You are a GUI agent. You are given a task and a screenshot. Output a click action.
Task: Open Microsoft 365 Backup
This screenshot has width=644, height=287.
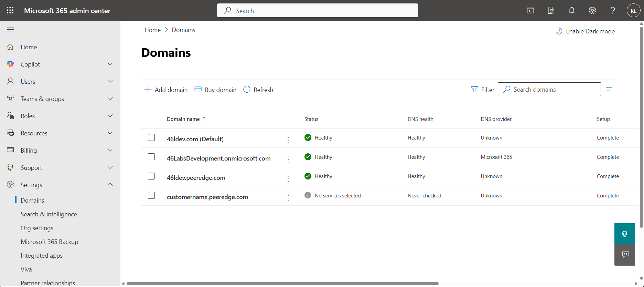click(x=49, y=242)
